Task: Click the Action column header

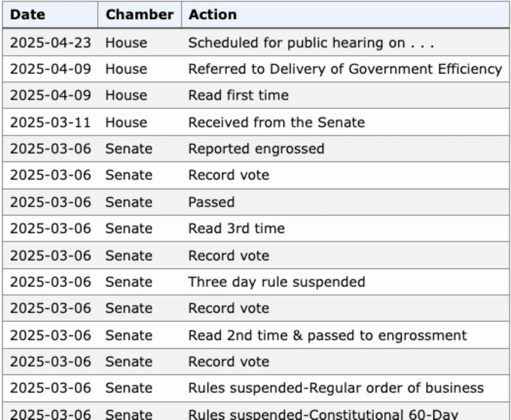Action: [212, 15]
